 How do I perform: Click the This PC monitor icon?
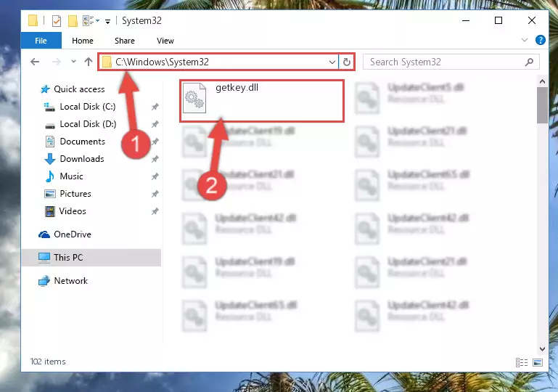tap(44, 258)
